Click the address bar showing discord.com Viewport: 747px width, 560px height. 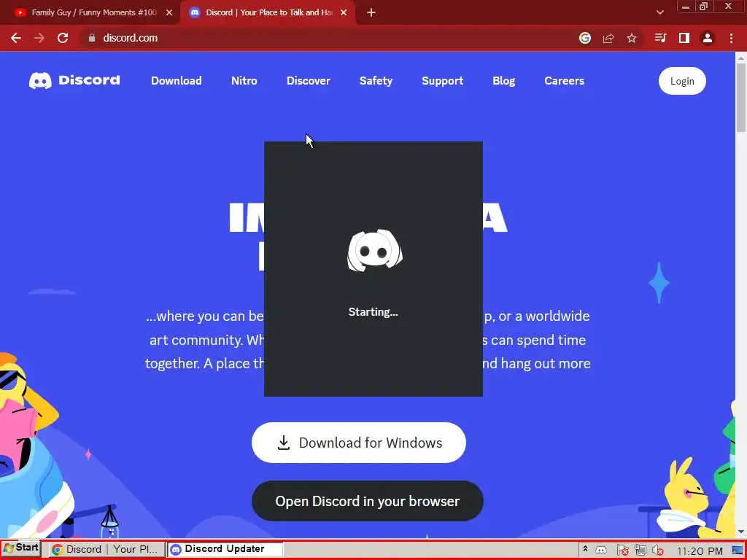click(x=130, y=38)
